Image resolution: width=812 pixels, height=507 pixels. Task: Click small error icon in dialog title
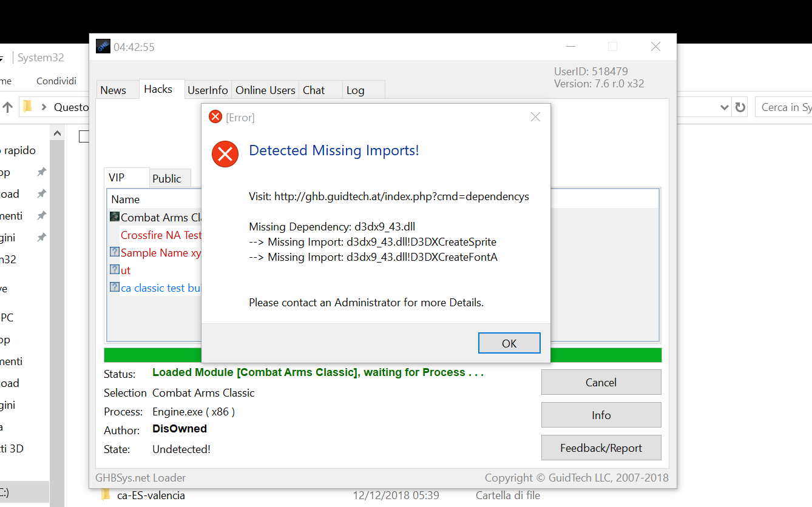tap(215, 116)
